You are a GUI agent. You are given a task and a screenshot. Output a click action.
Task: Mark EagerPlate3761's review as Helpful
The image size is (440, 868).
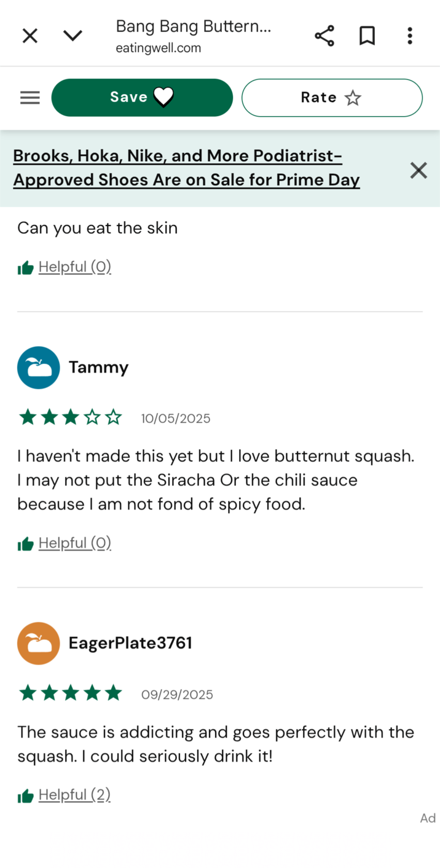tap(74, 794)
